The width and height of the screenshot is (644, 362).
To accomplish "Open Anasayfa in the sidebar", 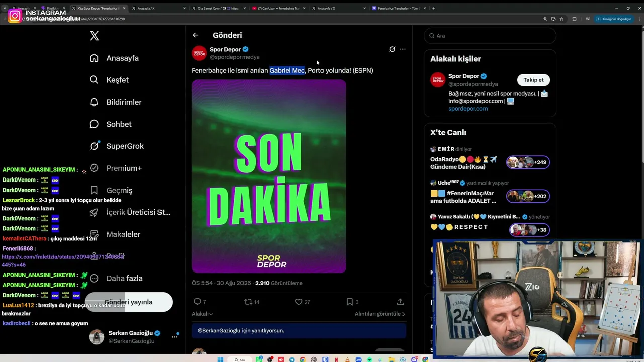I will [122, 58].
